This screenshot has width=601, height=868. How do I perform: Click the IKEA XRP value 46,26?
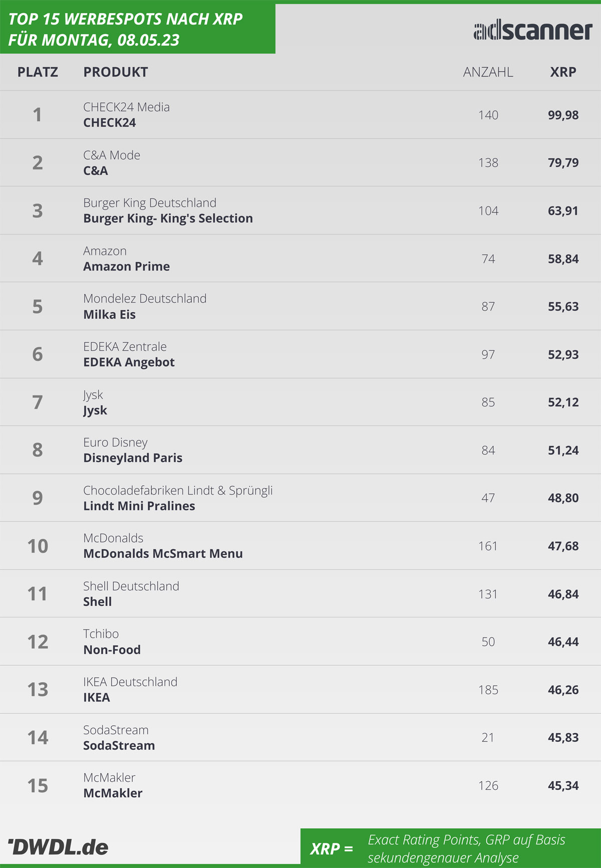pos(563,690)
